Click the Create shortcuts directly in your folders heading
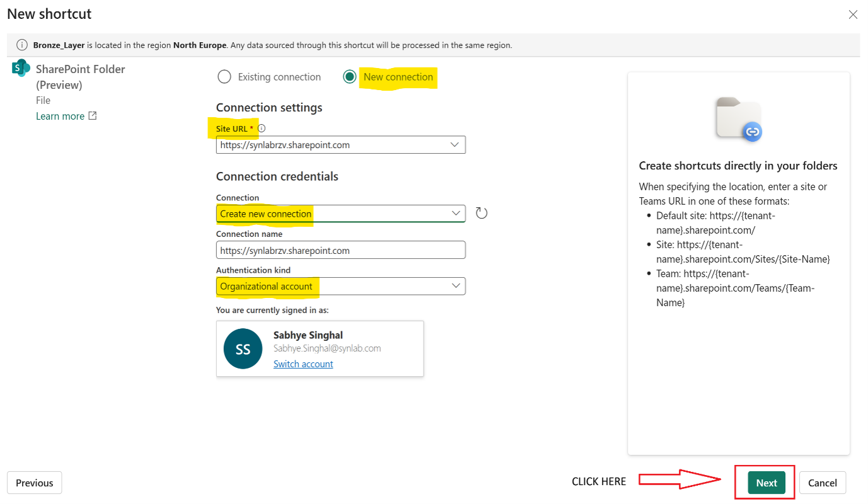This screenshot has width=868, height=504. pyautogui.click(x=738, y=166)
